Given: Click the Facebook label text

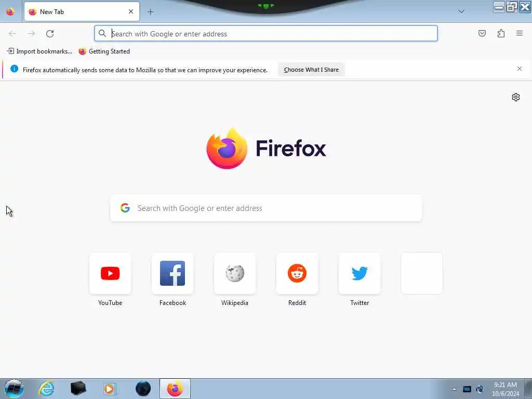Looking at the screenshot, I should [x=172, y=303].
